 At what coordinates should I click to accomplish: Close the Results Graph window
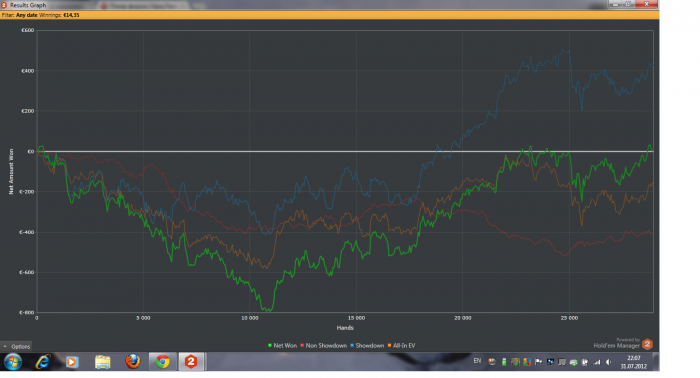tap(646, 4)
